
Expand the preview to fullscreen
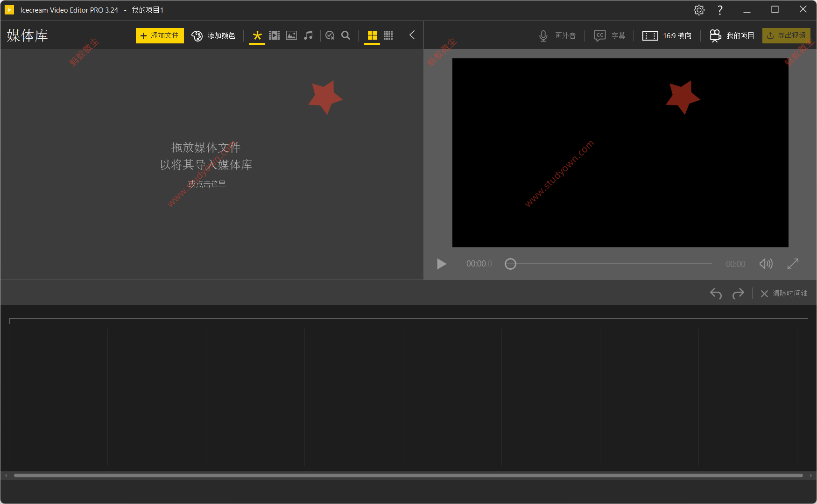pos(793,264)
